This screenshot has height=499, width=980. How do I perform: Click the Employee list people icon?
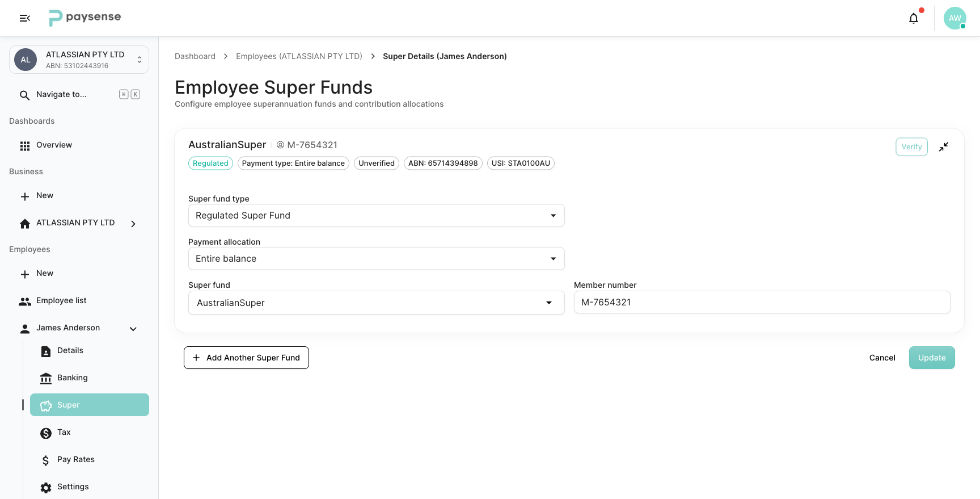pos(25,301)
